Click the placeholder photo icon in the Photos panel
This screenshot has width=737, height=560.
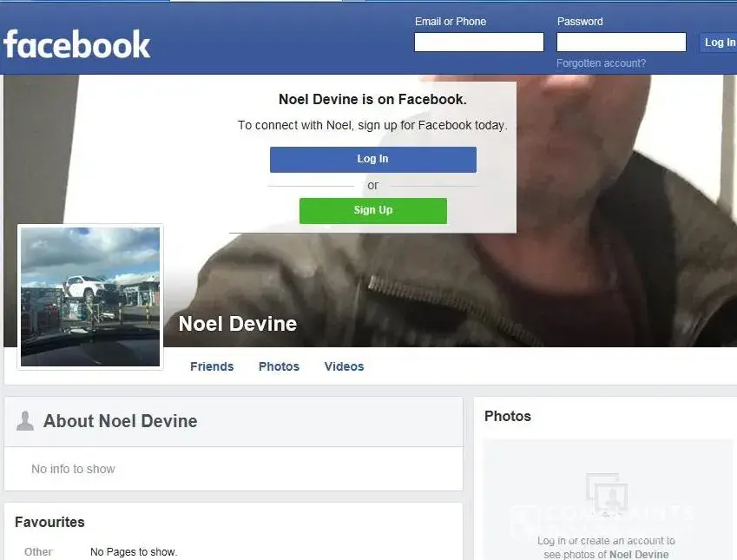(605, 493)
